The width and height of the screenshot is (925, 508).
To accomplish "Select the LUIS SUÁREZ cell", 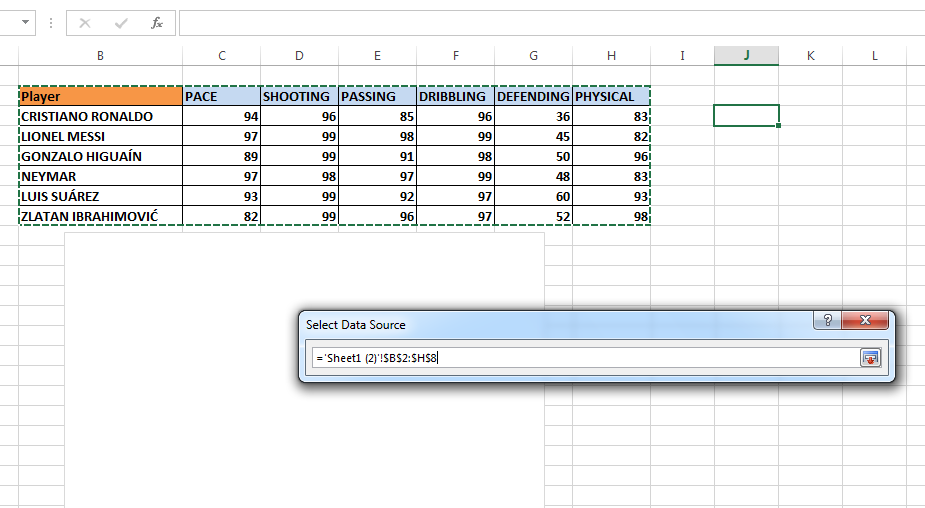I will (100, 196).
